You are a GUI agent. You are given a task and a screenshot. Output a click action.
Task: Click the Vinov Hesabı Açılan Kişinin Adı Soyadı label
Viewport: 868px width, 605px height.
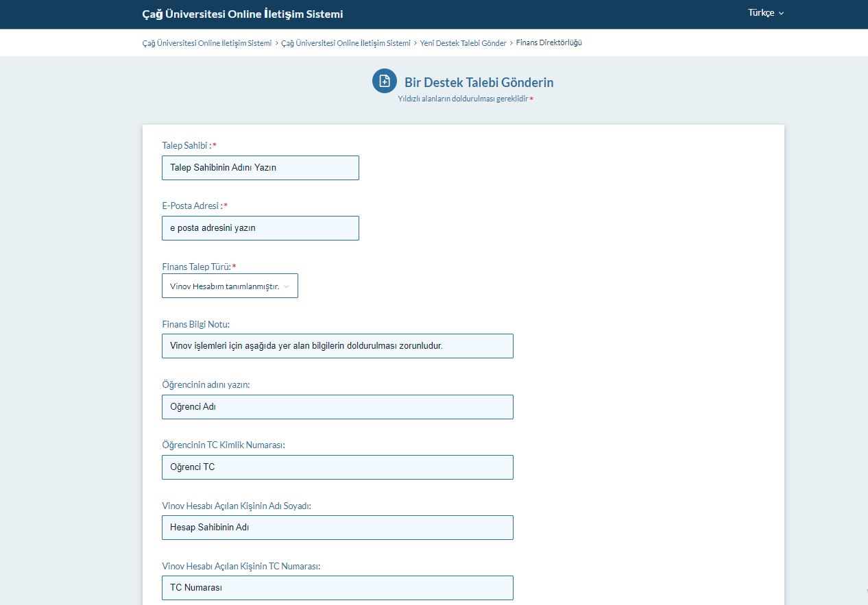click(x=237, y=506)
